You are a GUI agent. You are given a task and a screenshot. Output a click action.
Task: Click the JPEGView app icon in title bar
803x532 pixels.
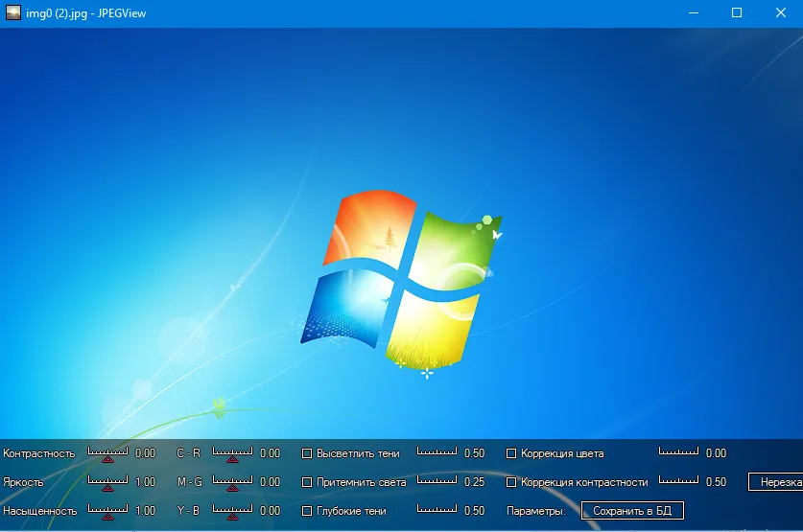13,12
